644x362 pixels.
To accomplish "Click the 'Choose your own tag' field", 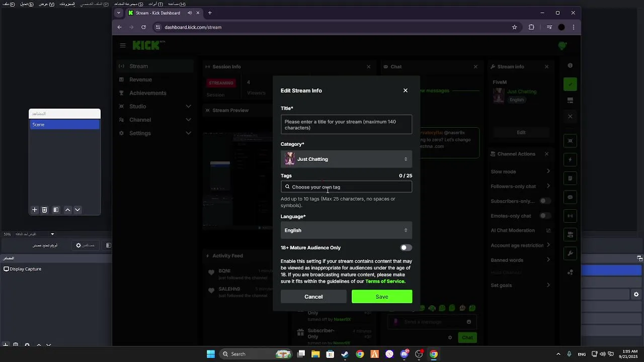I will [346, 187].
